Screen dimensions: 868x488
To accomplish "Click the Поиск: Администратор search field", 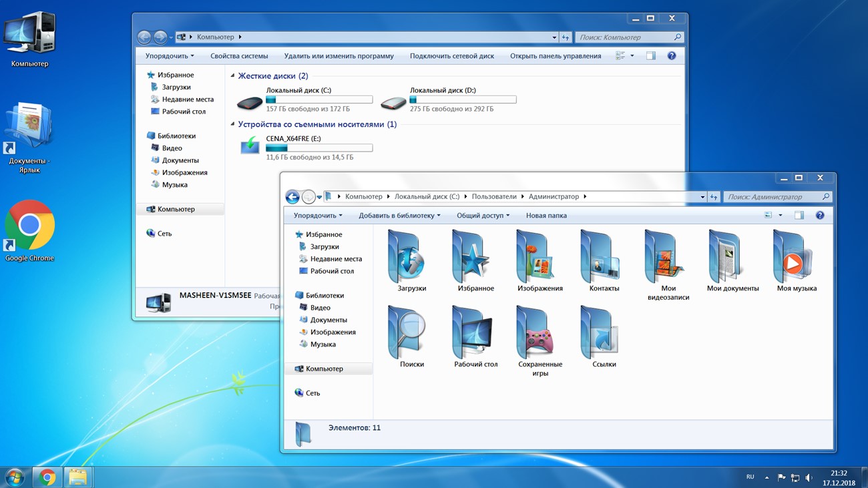I will 773,197.
